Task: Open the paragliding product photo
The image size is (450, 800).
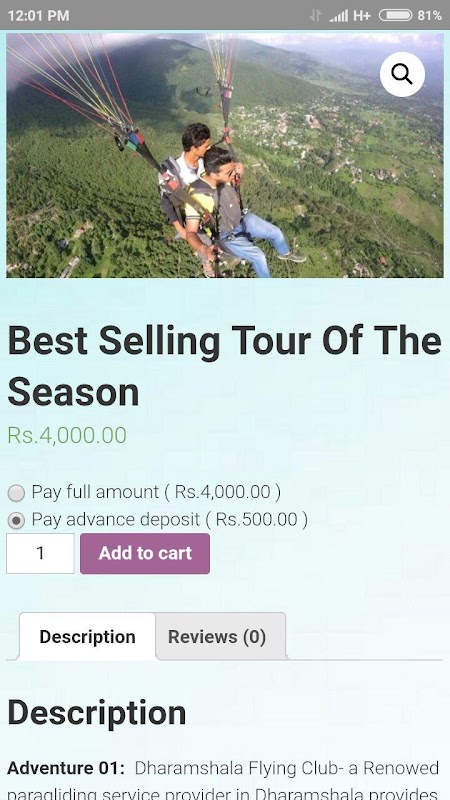Action: pyautogui.click(x=224, y=155)
